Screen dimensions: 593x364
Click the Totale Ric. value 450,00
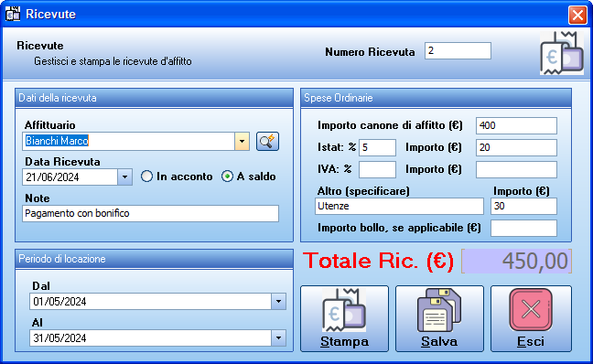pos(516,261)
